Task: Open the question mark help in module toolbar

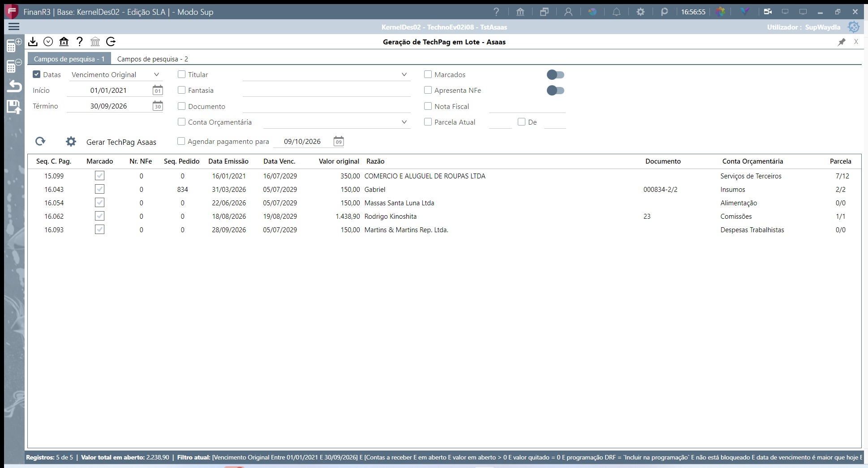Action: tap(80, 42)
